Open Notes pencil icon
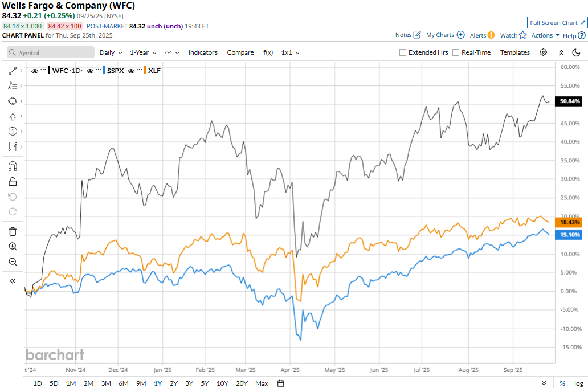The height and width of the screenshot is (388, 588). 417,35
